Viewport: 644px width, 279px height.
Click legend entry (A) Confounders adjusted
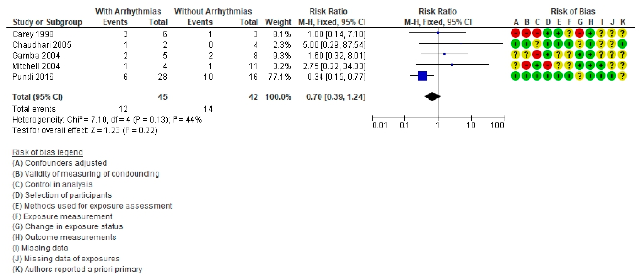(x=60, y=163)
